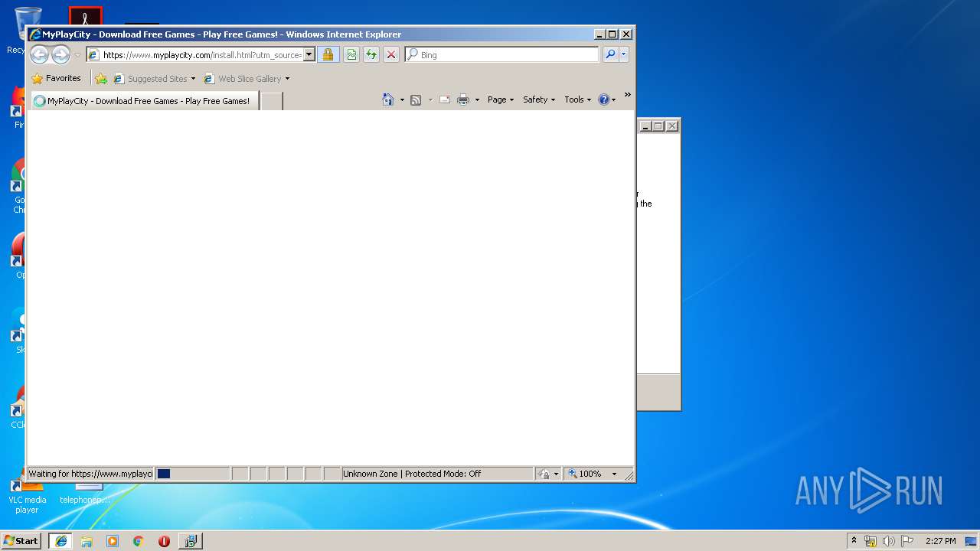Maximize the background installer window

[x=658, y=126]
